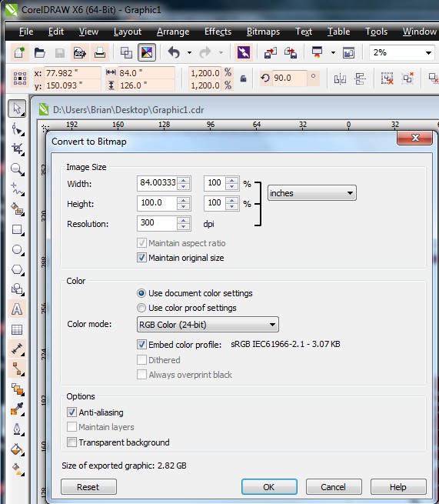The image size is (439, 504).
Task: Expand the Undo history dropdown arrow
Action: coord(189,53)
